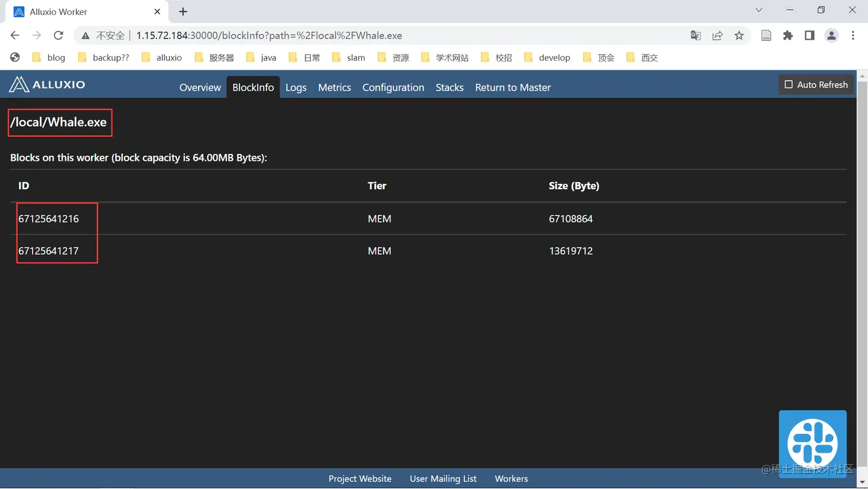Open the develop bookmark folder
Screen dimensions: 868x489
click(547, 57)
